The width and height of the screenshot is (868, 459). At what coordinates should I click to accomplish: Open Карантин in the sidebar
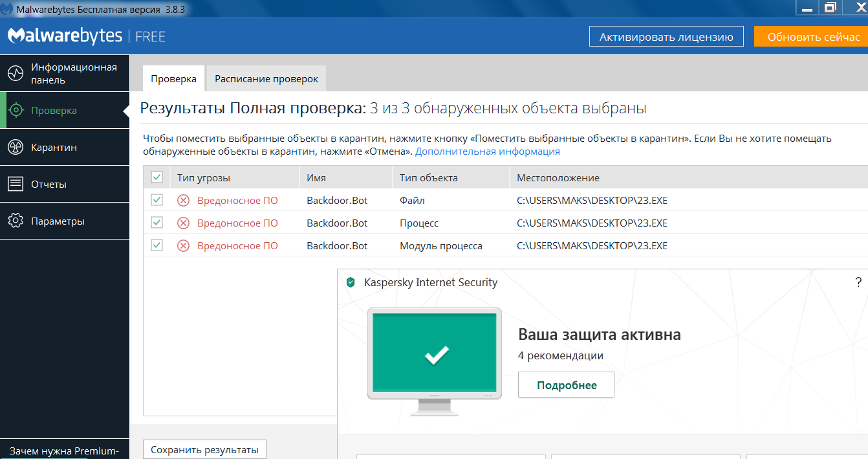[65, 148]
